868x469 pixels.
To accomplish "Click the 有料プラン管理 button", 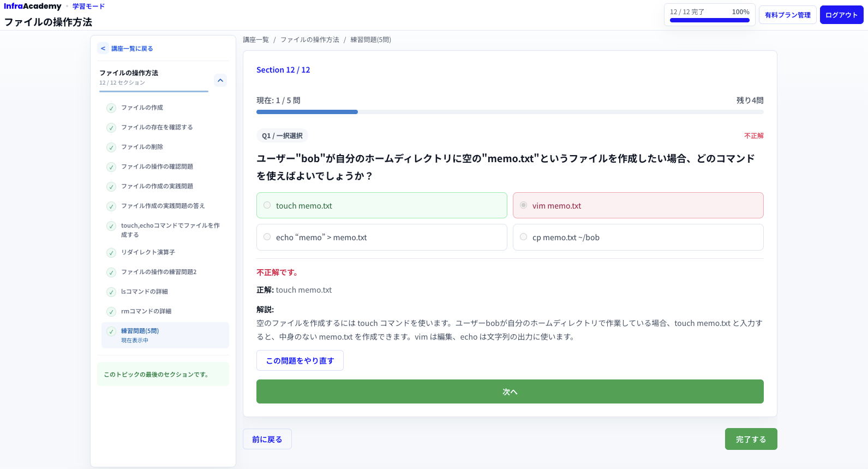I will tap(788, 15).
